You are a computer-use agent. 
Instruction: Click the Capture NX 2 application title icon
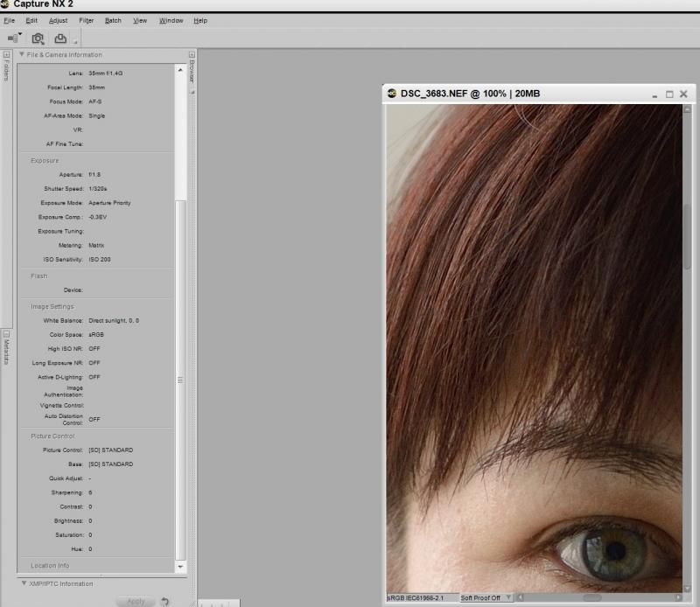tap(5, 4)
